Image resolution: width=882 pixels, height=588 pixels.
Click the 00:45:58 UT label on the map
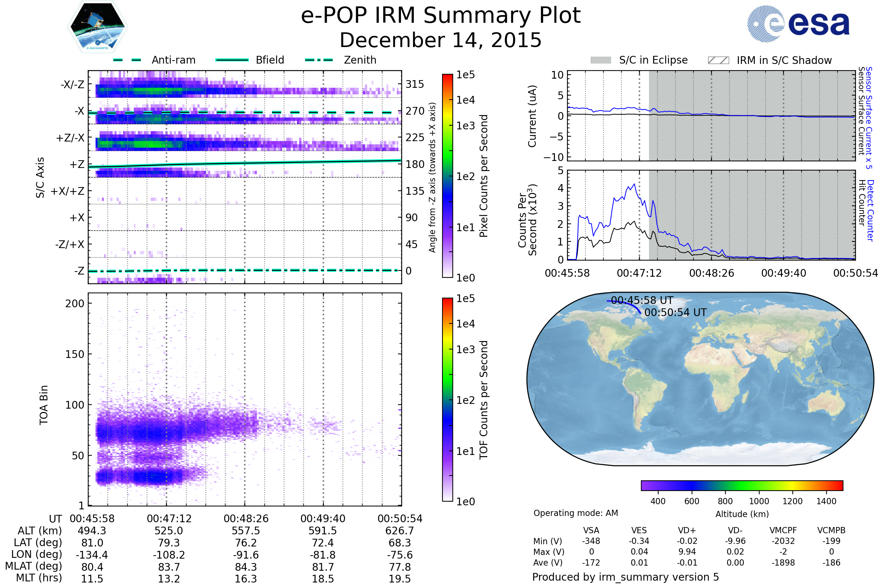pos(642,300)
